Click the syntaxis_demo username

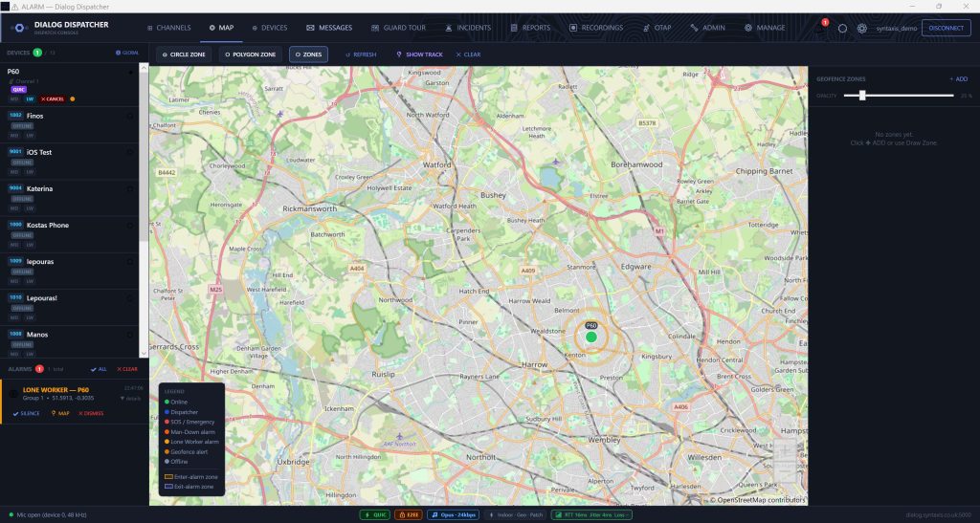[896, 29]
